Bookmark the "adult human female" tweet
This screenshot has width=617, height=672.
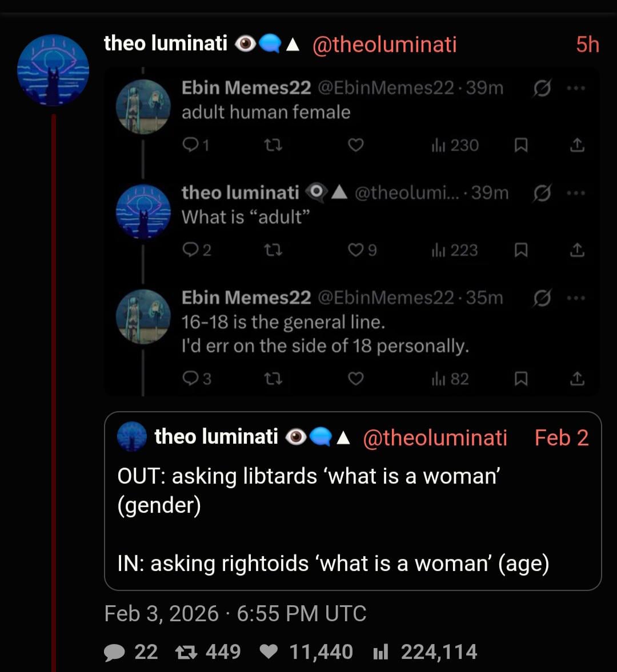point(520,146)
